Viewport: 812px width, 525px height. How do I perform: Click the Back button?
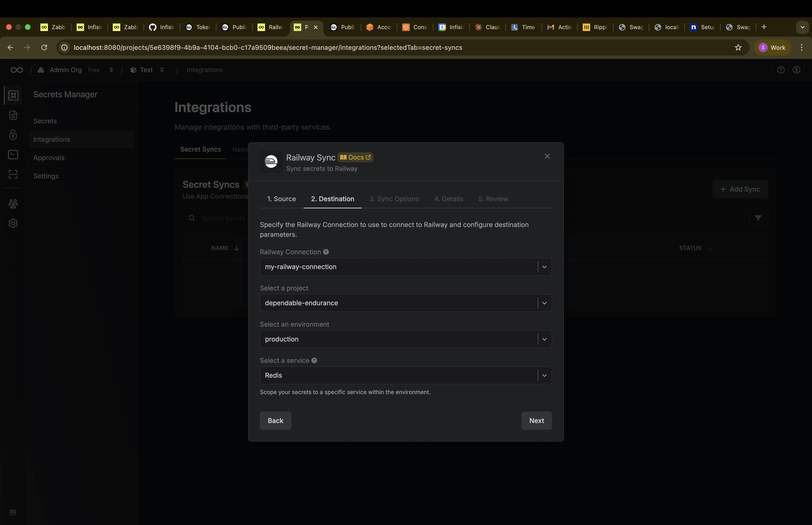click(x=275, y=421)
